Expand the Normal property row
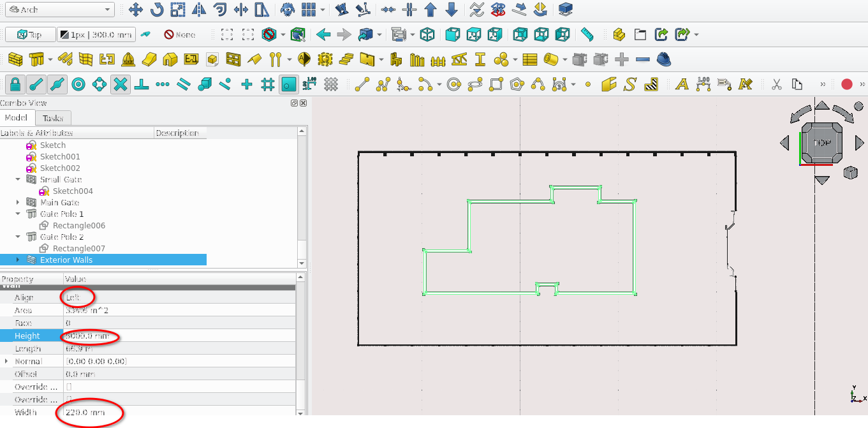 click(6, 362)
